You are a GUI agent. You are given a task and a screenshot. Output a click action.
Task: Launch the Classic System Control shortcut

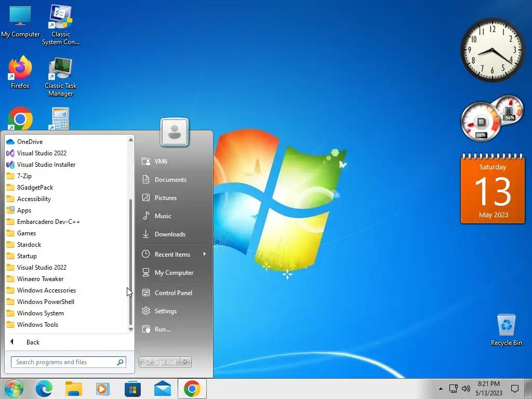61,25
